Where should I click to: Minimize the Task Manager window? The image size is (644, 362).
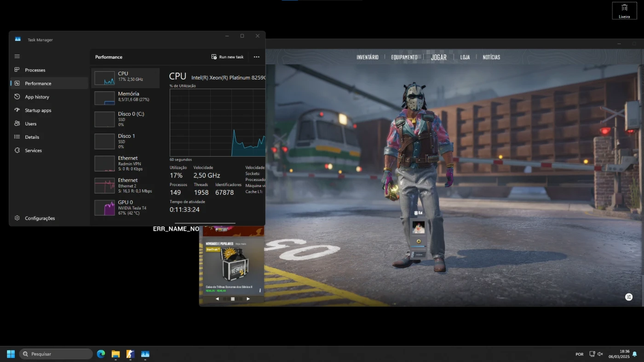point(227,36)
